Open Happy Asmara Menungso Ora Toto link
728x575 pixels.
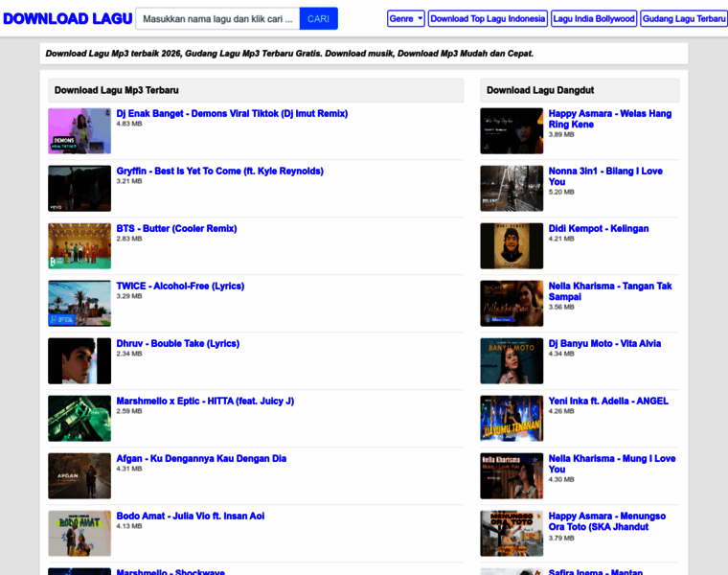[607, 521]
